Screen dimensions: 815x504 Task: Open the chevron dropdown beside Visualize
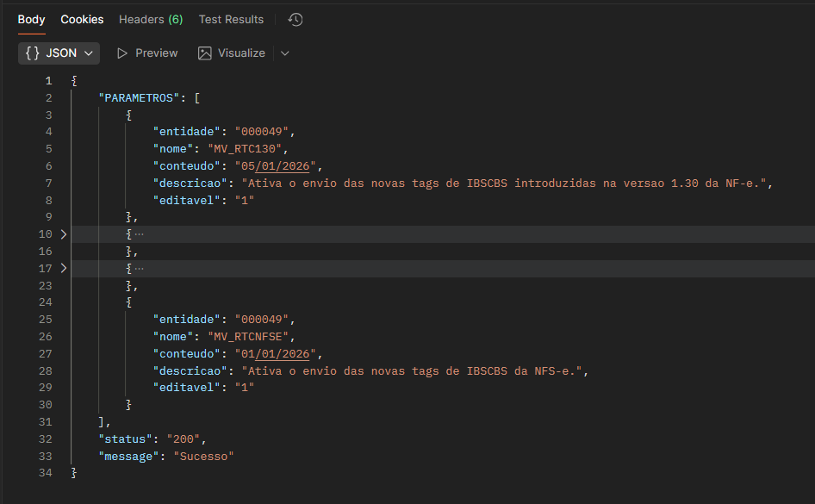[x=285, y=53]
